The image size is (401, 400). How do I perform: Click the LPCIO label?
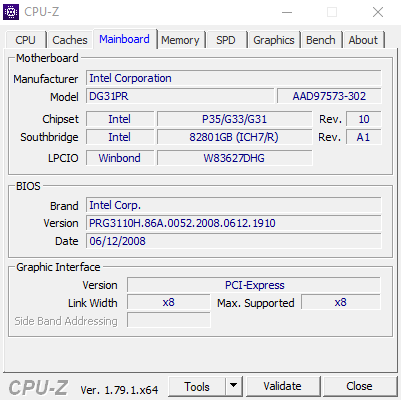(x=63, y=158)
